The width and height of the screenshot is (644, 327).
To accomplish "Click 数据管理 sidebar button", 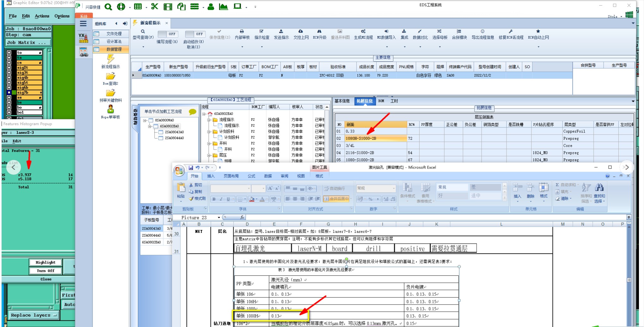I will [x=111, y=49].
